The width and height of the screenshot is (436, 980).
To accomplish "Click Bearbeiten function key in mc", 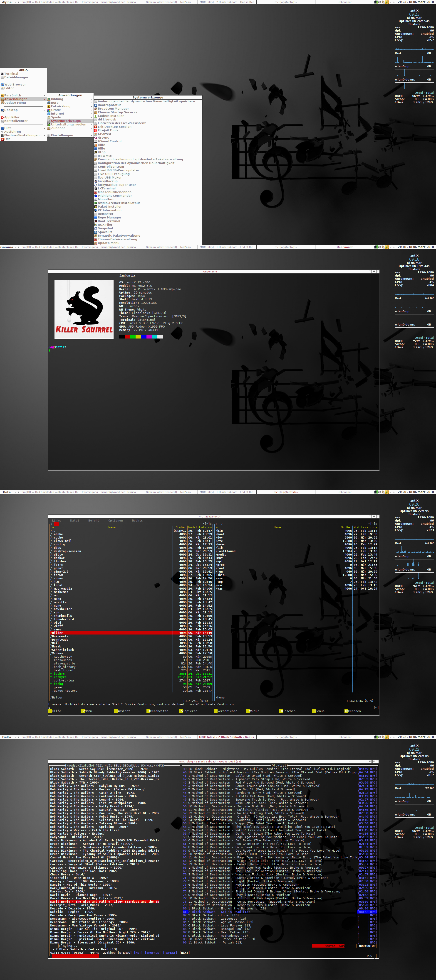I will [x=158, y=711].
